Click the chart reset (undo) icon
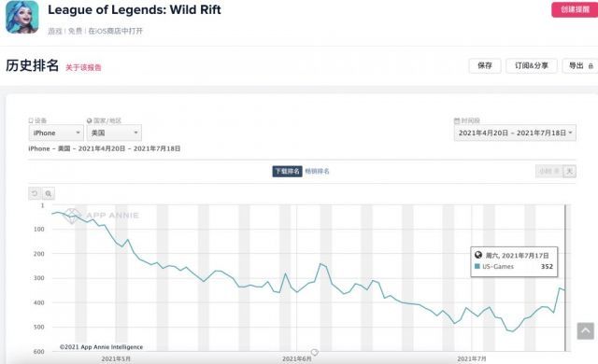The image size is (598, 364). click(35, 193)
